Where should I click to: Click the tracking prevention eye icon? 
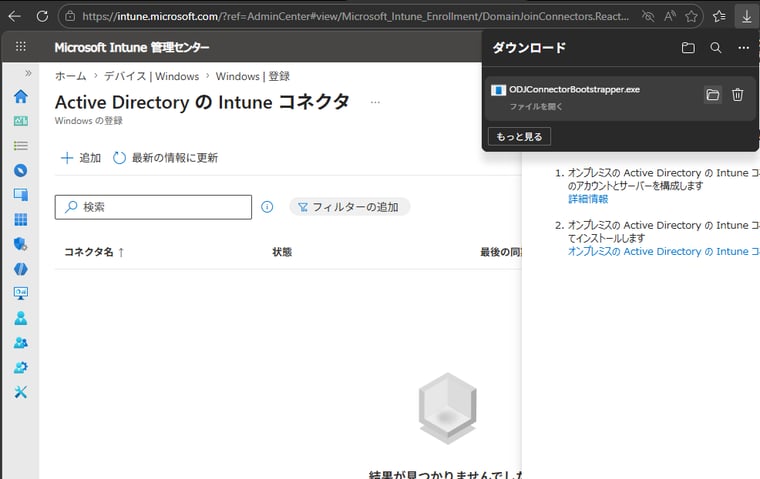tap(648, 16)
